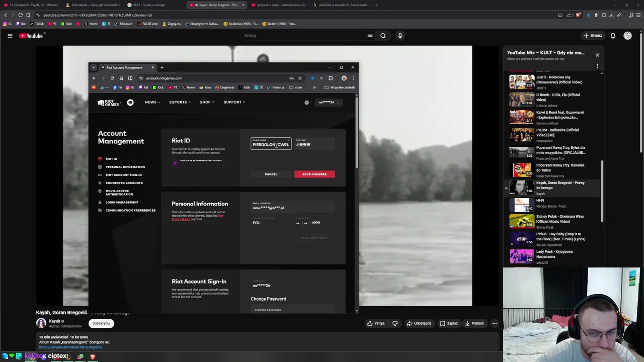This screenshot has height=362, width=644.
Task: Start voice search with the microphone icon
Action: pyautogui.click(x=400, y=36)
